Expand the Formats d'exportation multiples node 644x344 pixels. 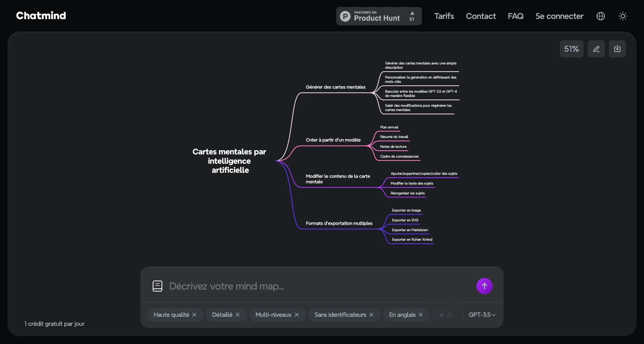coord(339,223)
